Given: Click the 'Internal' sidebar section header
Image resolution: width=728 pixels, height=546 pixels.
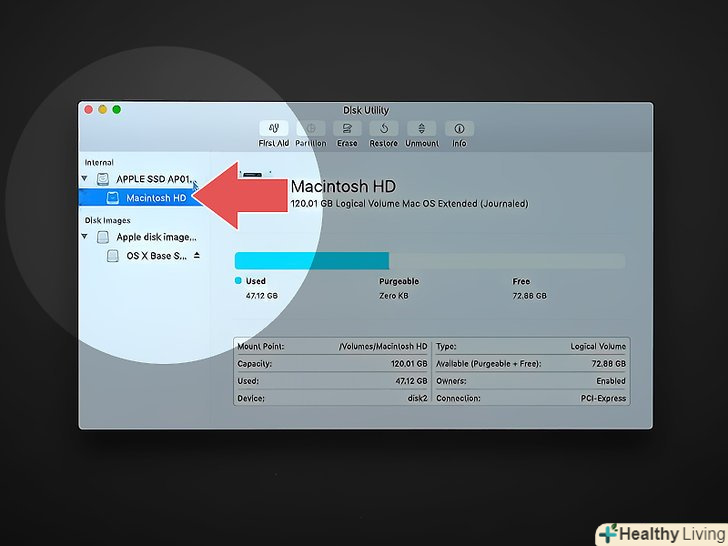Looking at the screenshot, I should [99, 162].
